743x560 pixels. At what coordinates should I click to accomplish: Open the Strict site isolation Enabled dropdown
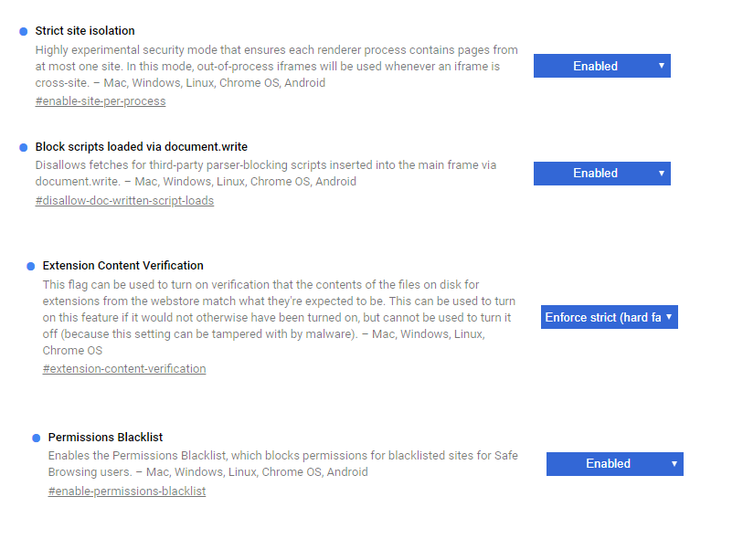(x=601, y=66)
